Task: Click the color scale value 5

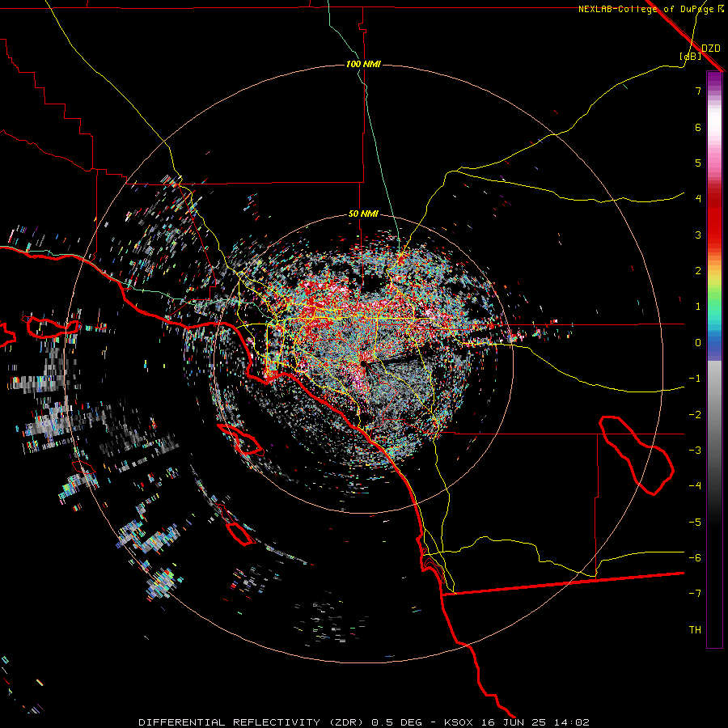Action: [698, 163]
